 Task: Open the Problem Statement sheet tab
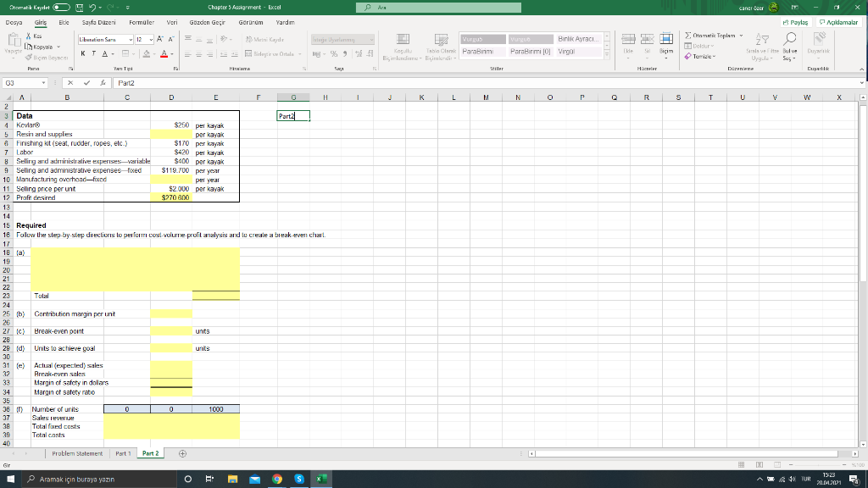[x=77, y=453]
